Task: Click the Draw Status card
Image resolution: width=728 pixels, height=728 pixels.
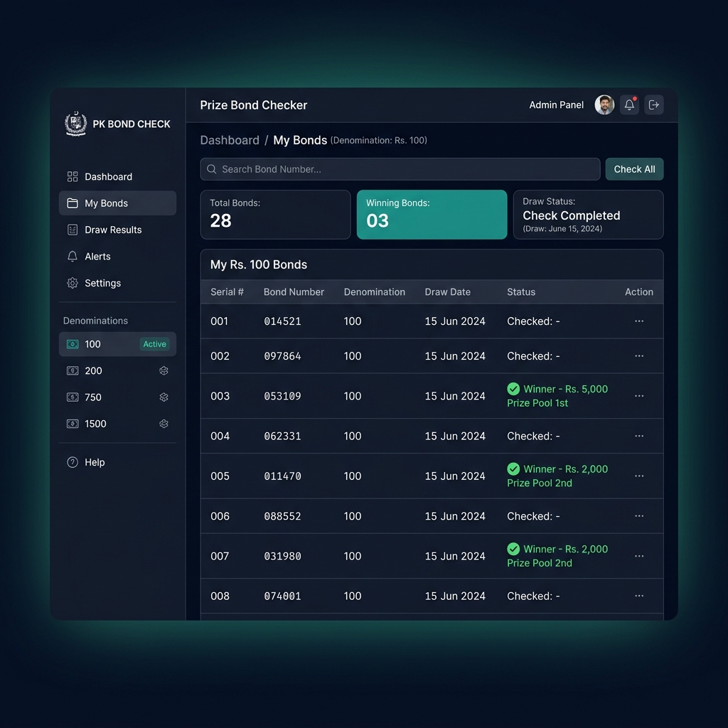Action: coord(588,215)
